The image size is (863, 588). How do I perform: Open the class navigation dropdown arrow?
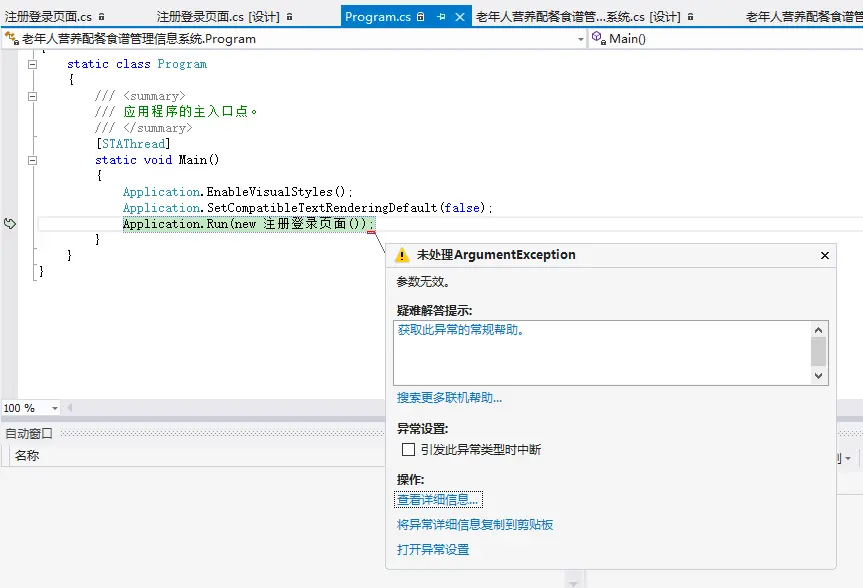point(581,39)
